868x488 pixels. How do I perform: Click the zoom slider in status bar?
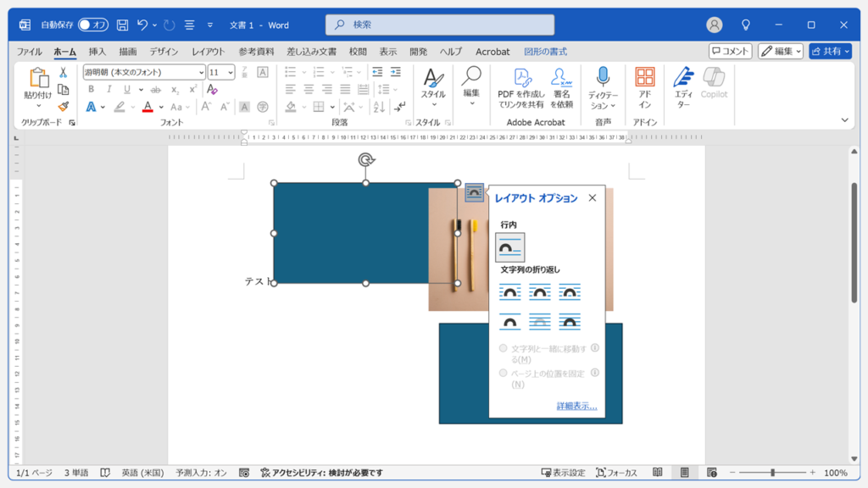coord(772,473)
